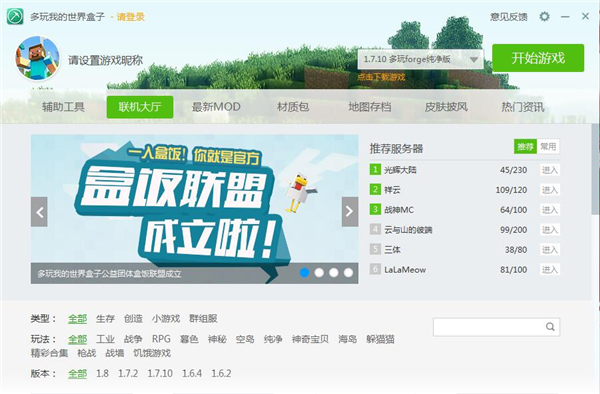The image size is (600, 394).
Task: Go to previous banner slide arrow
Action: coord(39,212)
